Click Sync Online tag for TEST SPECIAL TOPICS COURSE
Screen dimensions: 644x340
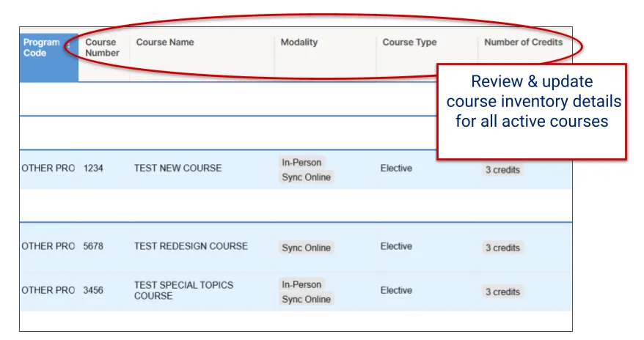306,300
